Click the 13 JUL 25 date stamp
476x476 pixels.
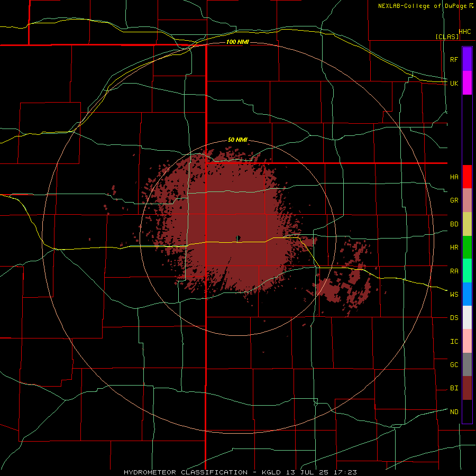click(307, 472)
